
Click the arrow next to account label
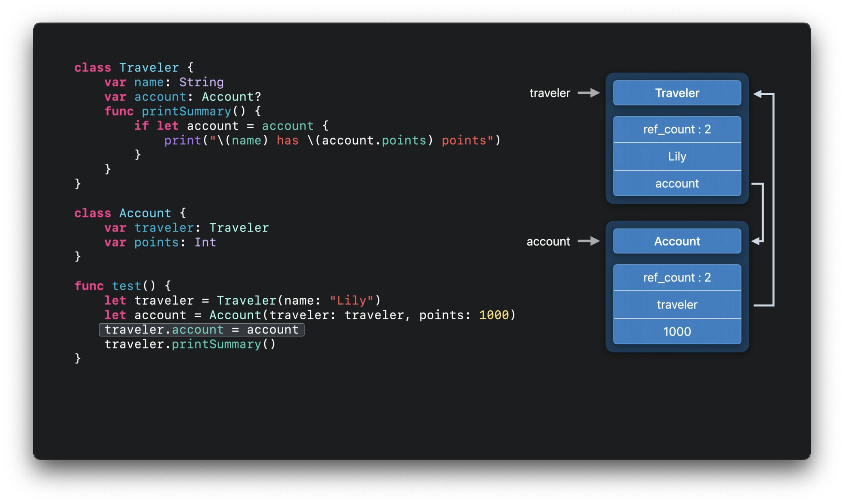(589, 241)
